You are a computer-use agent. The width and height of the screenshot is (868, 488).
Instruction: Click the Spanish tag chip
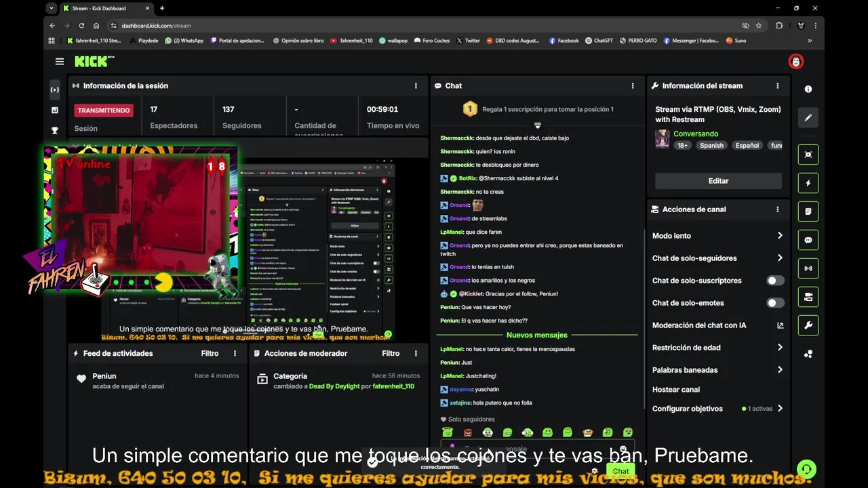tap(711, 145)
